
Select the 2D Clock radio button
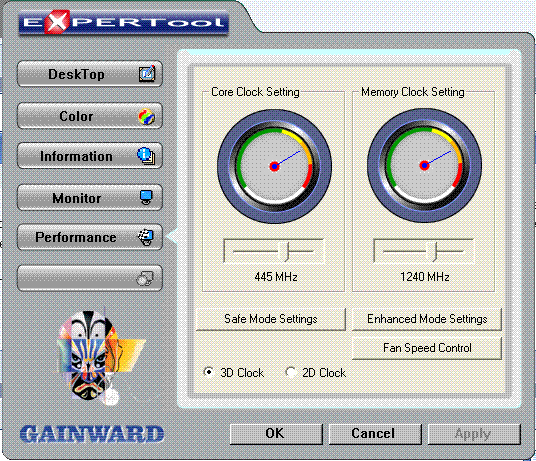(x=291, y=372)
